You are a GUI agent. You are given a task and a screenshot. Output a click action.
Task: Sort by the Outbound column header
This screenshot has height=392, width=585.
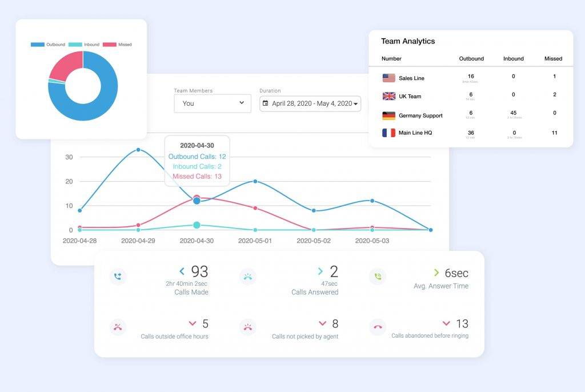(x=471, y=58)
